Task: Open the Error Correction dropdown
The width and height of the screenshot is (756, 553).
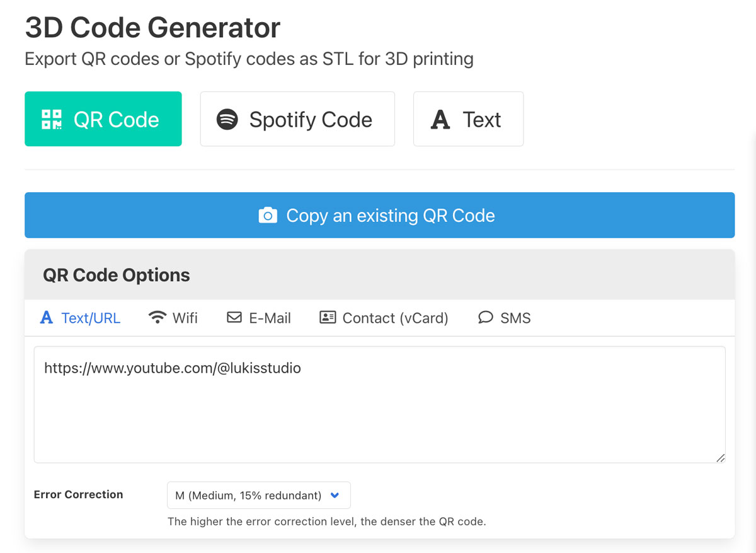Action: [x=258, y=495]
